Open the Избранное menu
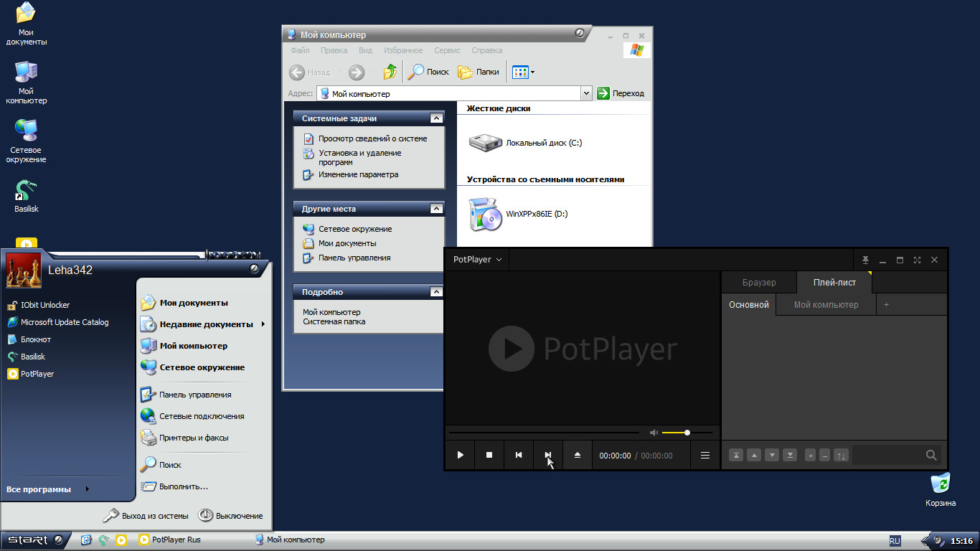The width and height of the screenshot is (980, 551). click(x=403, y=50)
